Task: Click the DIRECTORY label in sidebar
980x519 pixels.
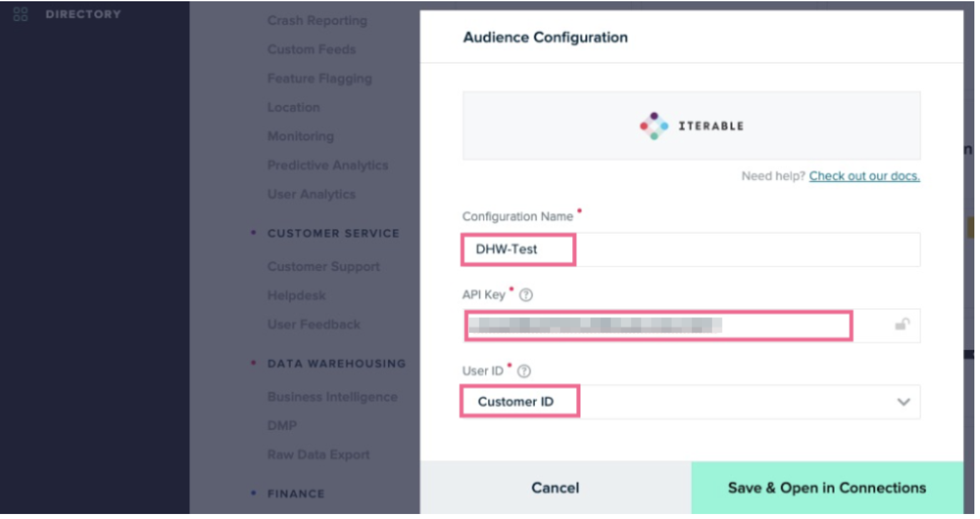Action: (83, 14)
